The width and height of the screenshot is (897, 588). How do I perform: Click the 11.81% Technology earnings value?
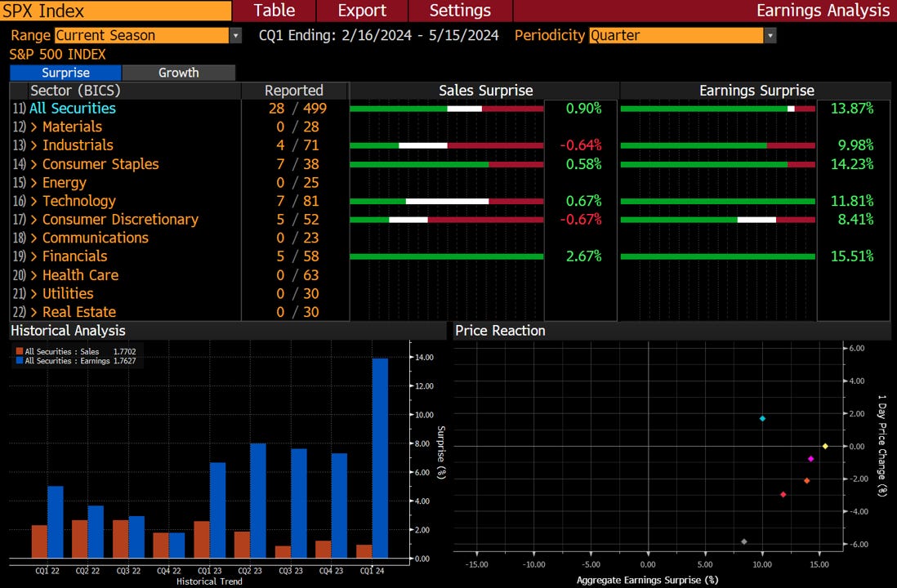tap(852, 202)
